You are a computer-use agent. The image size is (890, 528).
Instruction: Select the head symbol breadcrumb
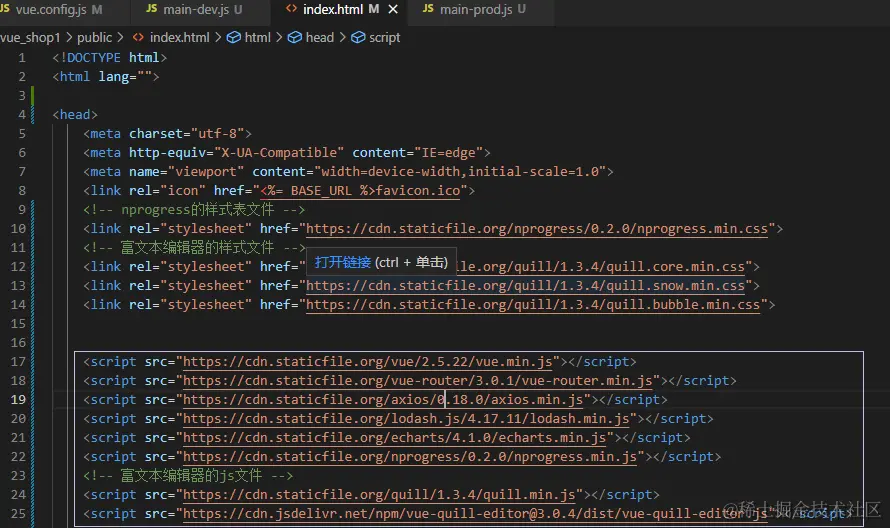tap(320, 37)
